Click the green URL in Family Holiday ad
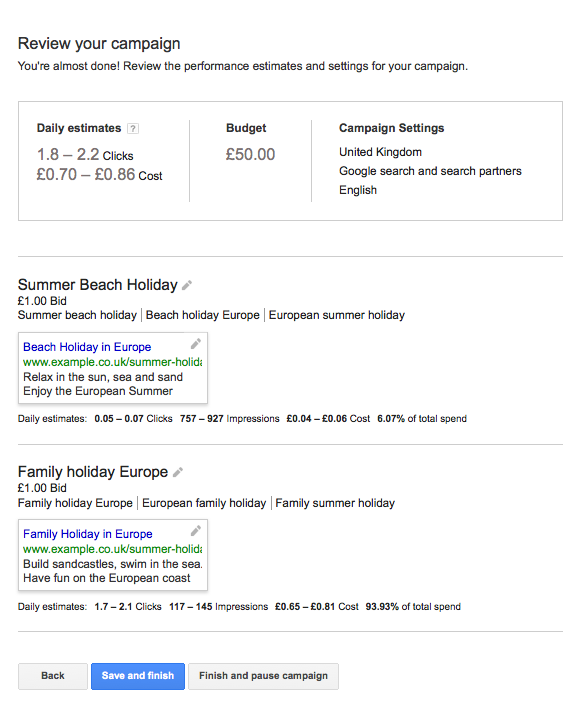 point(113,549)
